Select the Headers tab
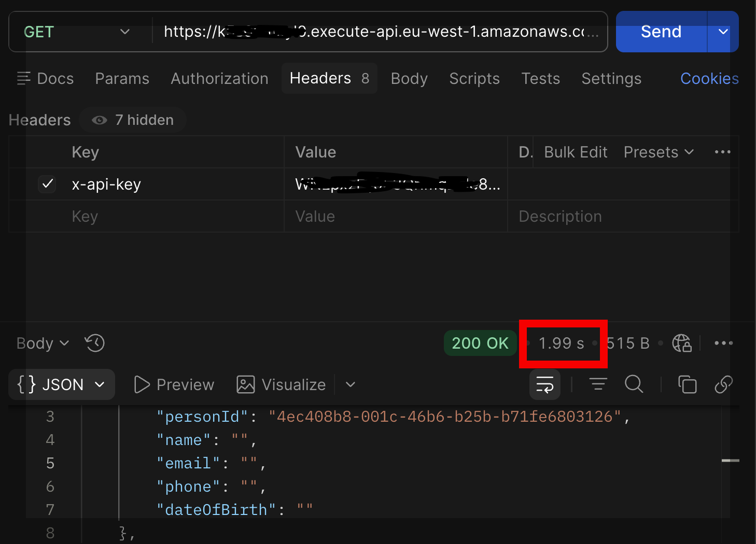The width and height of the screenshot is (756, 544). [329, 78]
